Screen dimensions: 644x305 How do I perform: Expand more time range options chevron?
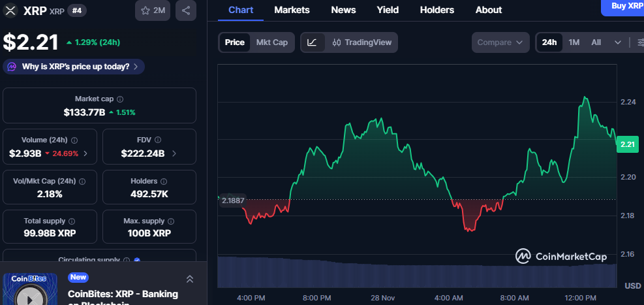click(x=618, y=42)
